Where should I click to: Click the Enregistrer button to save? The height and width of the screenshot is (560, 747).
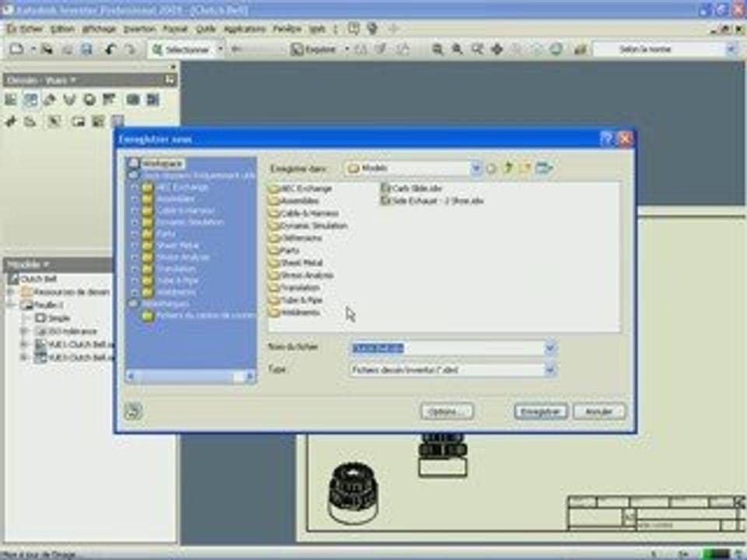tap(541, 411)
